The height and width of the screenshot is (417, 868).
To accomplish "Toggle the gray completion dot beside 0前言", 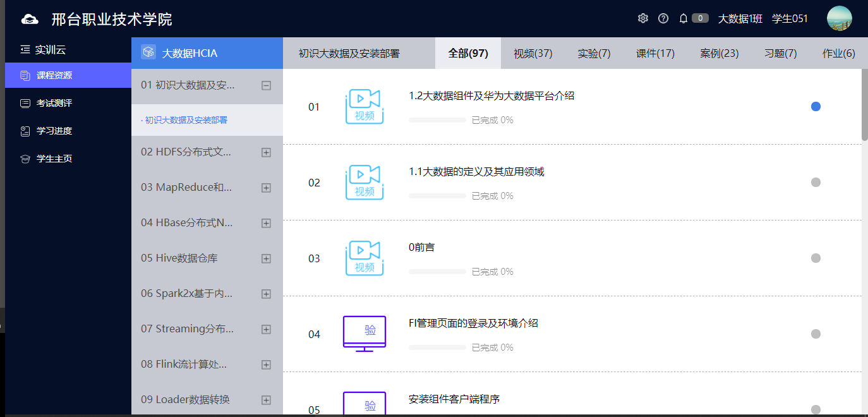I will point(816,258).
